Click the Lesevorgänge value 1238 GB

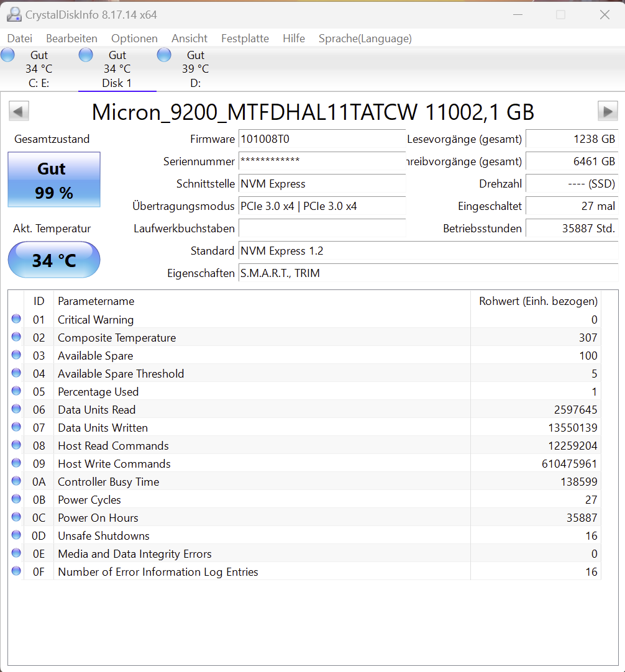[x=572, y=139]
